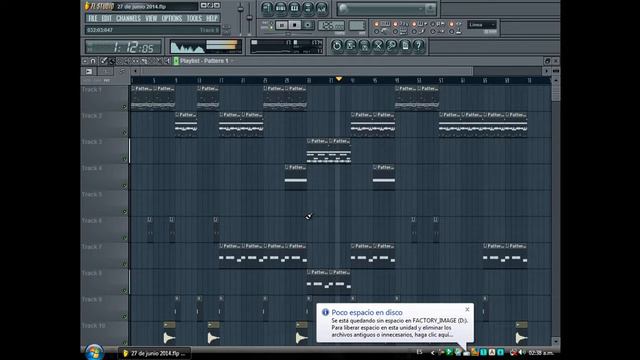Image resolution: width=640 pixels, height=360 pixels.
Task: Click the Track 1 label
Action: (x=91, y=90)
